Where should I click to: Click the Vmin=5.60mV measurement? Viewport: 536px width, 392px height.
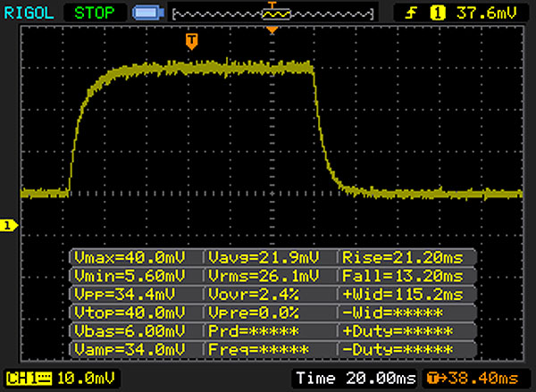130,276
